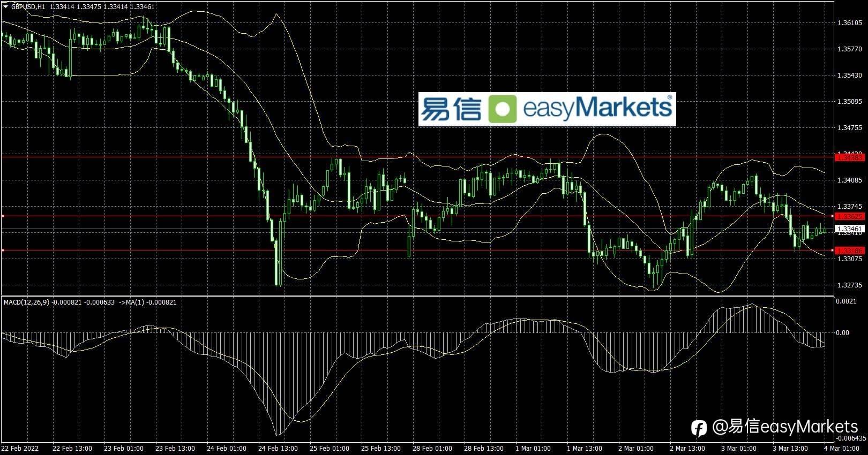
Task: Click the 1.32735 price axis value
Action: click(850, 285)
